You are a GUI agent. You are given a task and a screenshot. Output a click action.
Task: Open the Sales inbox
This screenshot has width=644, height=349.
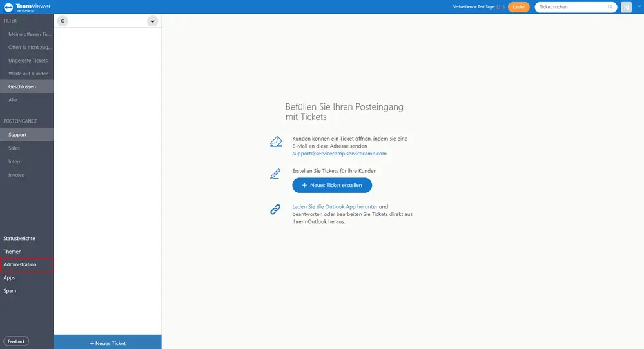tap(26, 148)
